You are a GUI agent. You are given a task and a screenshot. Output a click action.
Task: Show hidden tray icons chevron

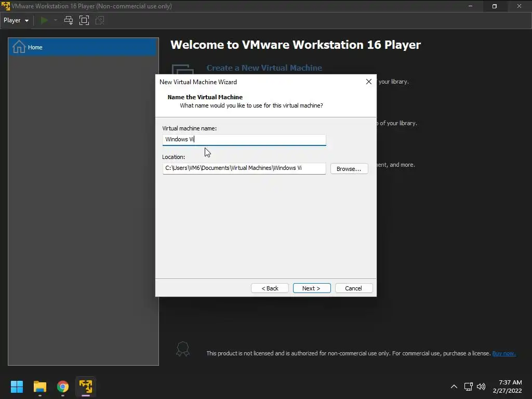pos(454,387)
